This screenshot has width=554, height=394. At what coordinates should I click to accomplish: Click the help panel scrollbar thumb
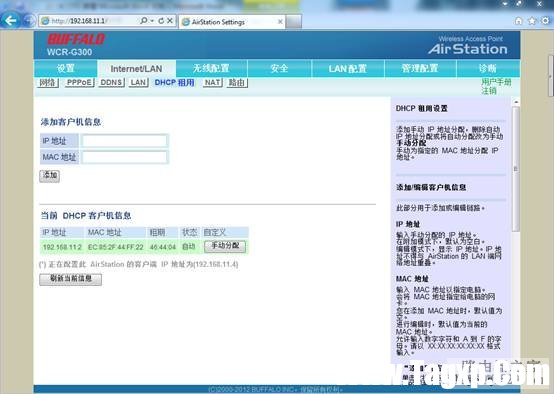pyautogui.click(x=516, y=169)
